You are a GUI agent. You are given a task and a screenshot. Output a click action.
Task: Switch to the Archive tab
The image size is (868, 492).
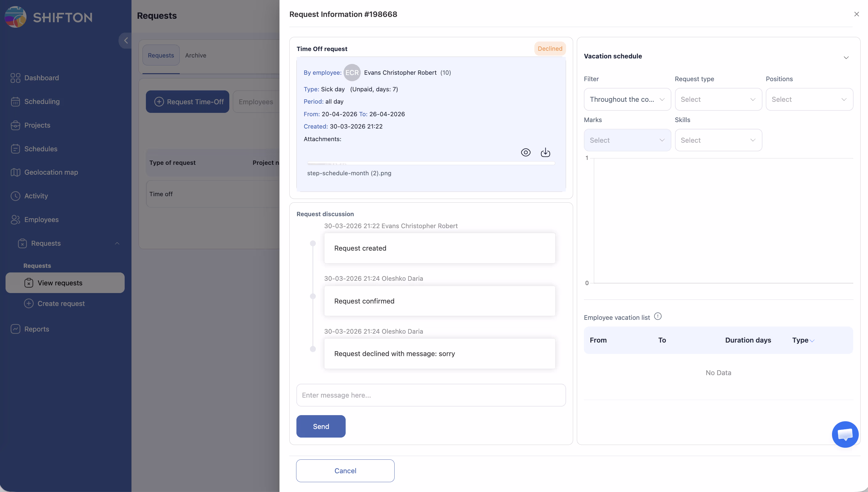tap(195, 55)
